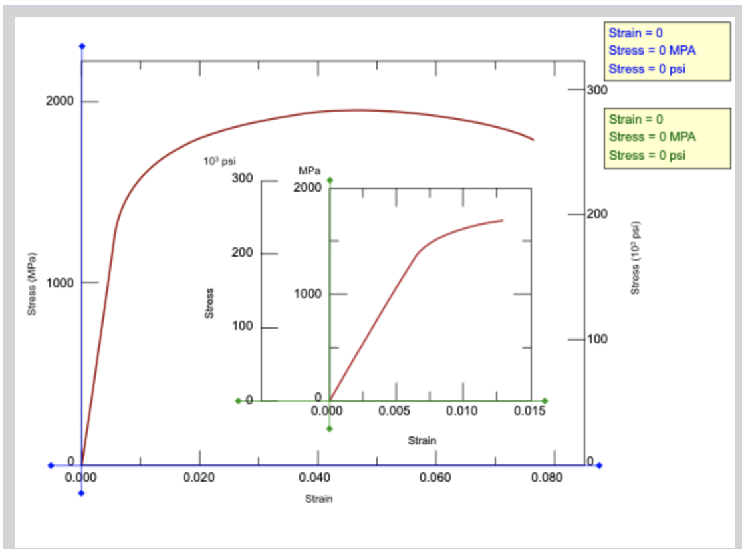Click the '300' label on the inset psi axis
Screen dimensions: 742x560
tap(242, 178)
